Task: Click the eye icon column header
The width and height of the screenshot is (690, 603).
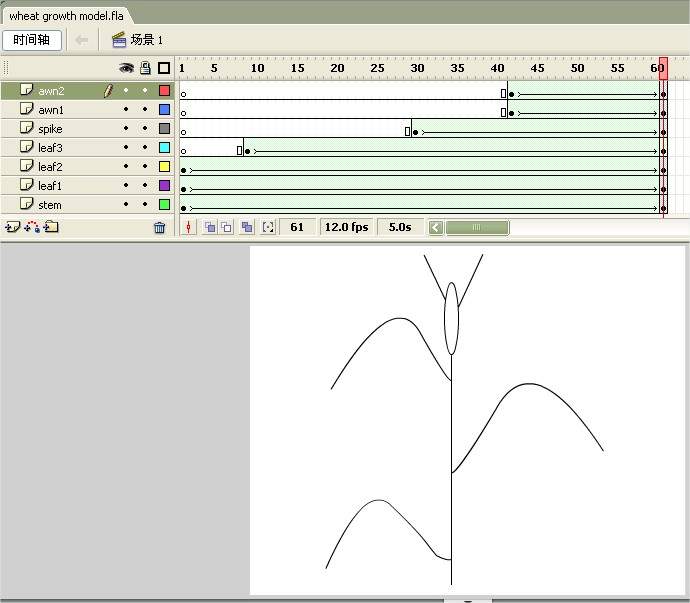Action: pos(126,68)
